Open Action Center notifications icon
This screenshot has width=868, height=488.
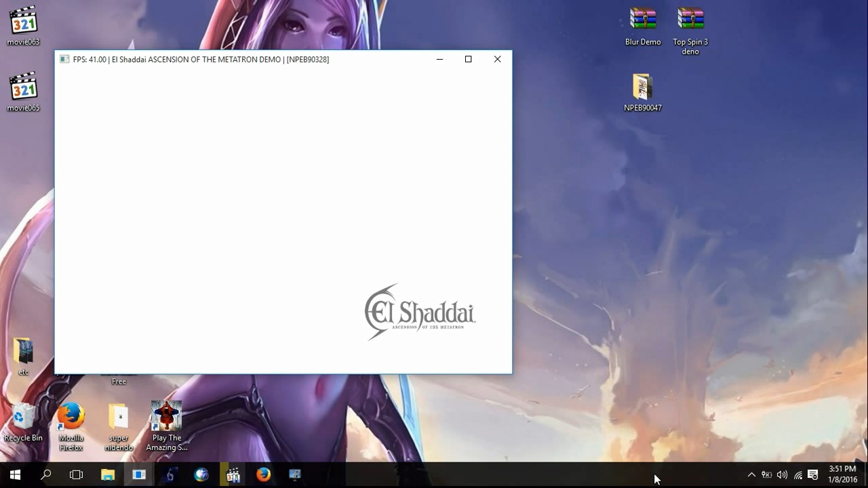pyautogui.click(x=813, y=474)
